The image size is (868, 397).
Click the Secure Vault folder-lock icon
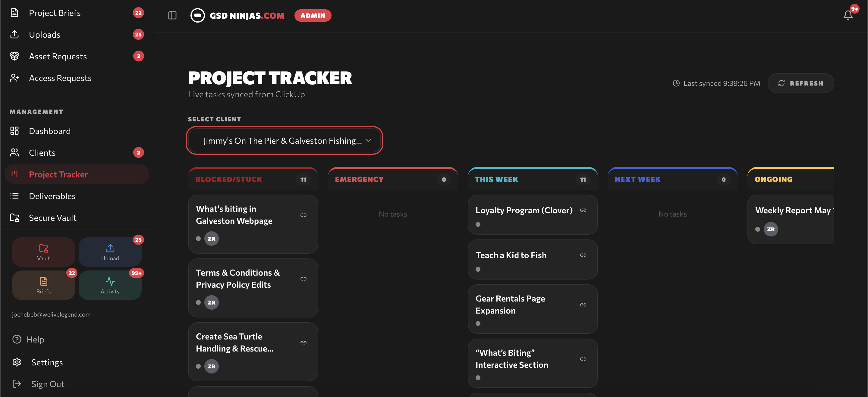14,217
